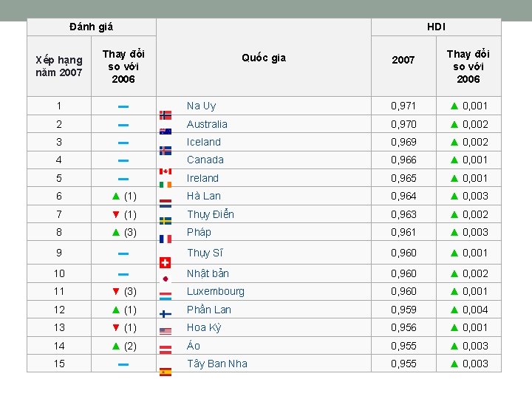The height and width of the screenshot is (399, 532).
Task: Click the Finland flag icon
Action: 166,313
